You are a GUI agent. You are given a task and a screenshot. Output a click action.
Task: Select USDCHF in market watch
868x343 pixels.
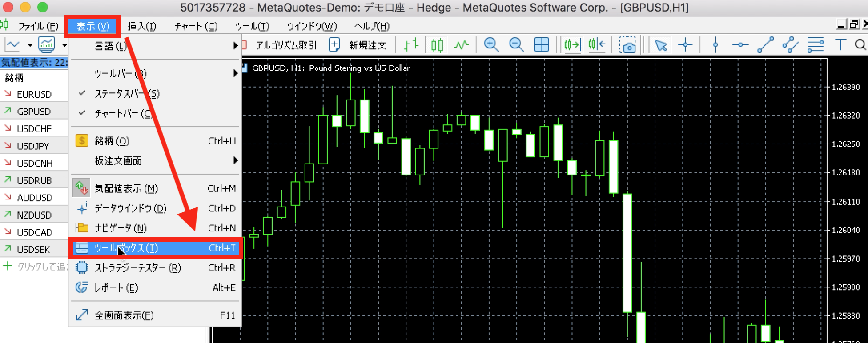(x=34, y=129)
